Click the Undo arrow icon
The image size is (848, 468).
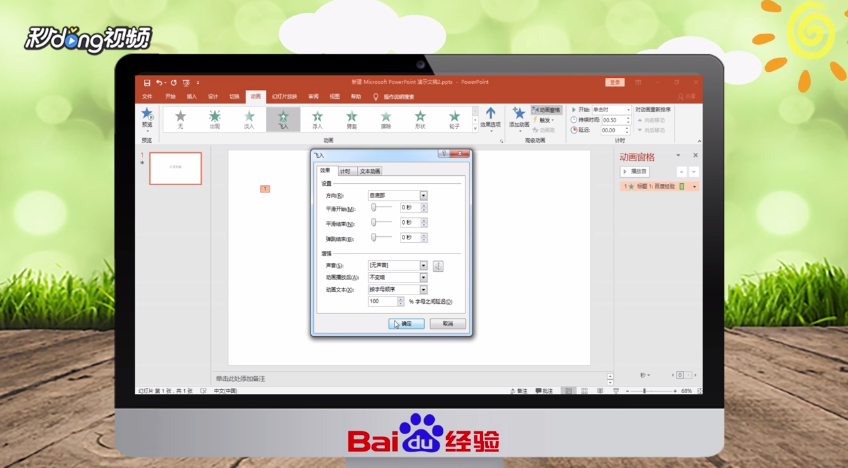[159, 83]
